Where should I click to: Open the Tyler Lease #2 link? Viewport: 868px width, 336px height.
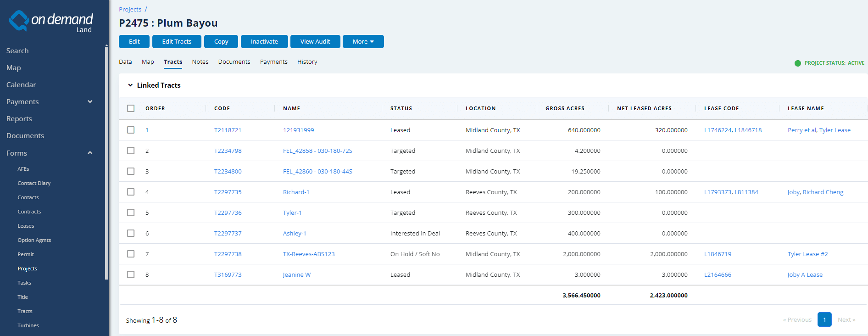tap(808, 254)
